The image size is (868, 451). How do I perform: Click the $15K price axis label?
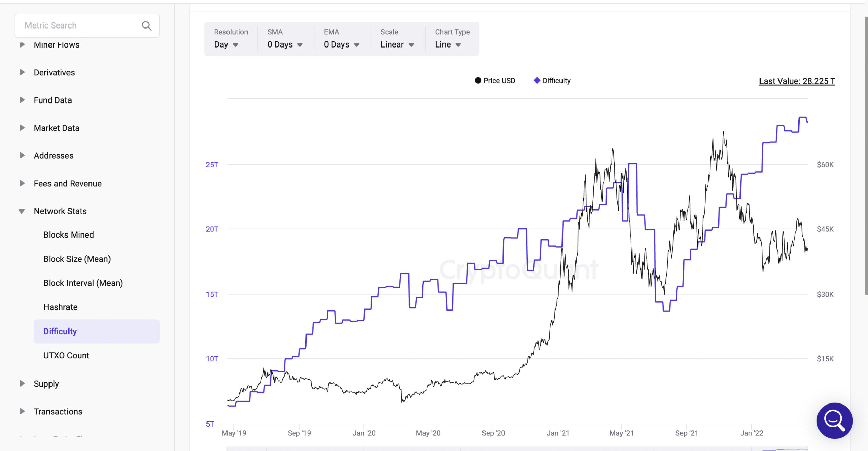[x=825, y=359]
